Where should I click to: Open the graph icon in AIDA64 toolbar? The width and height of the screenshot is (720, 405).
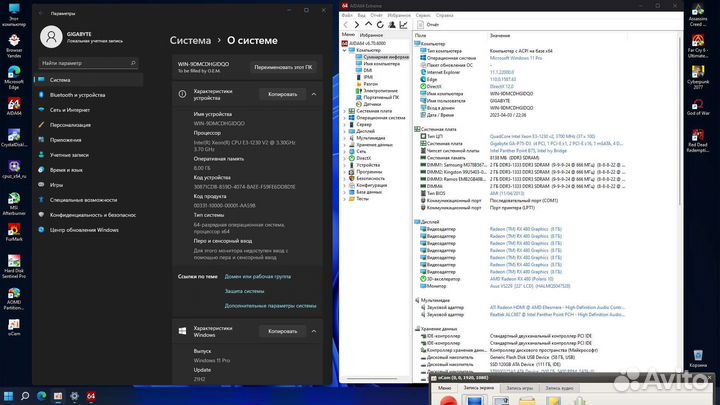point(403,25)
